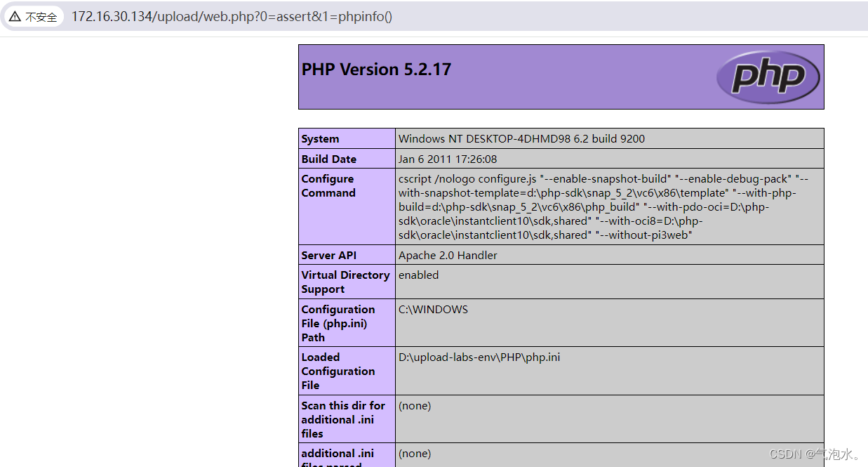Screen dimensions: 868x467
Task: Click the cscript configure.js command text
Action: 603,207
